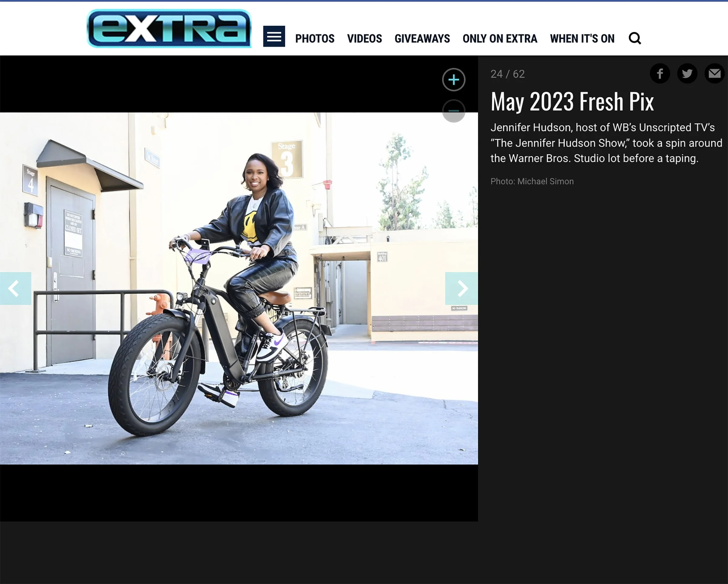This screenshot has width=728, height=584.
Task: Click the Extra logo to go home
Action: click(169, 29)
